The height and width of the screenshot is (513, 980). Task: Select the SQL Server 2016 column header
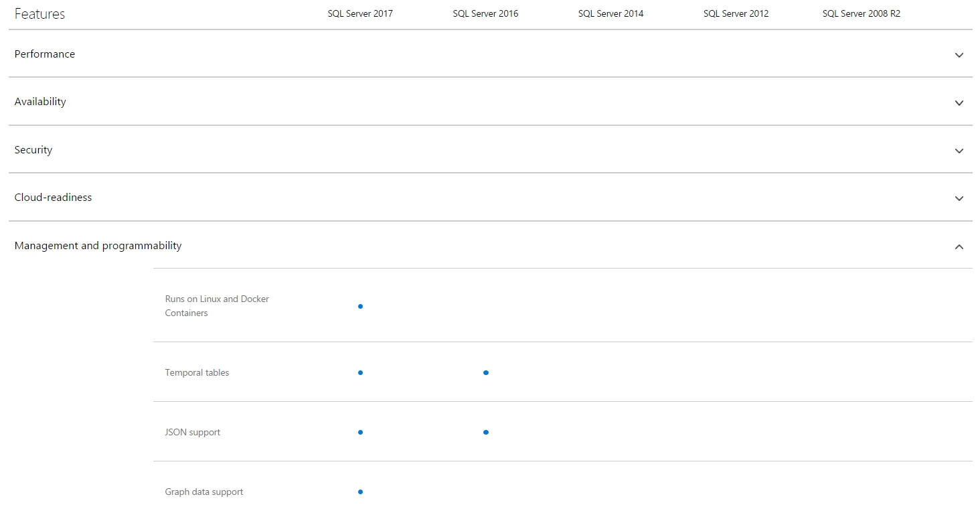485,13
